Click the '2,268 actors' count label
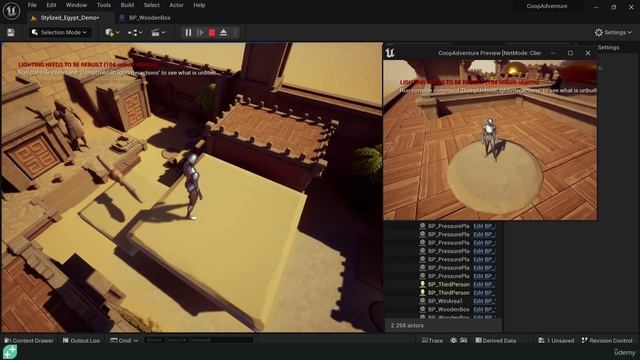Image resolution: width=640 pixels, height=360 pixels. click(x=407, y=326)
